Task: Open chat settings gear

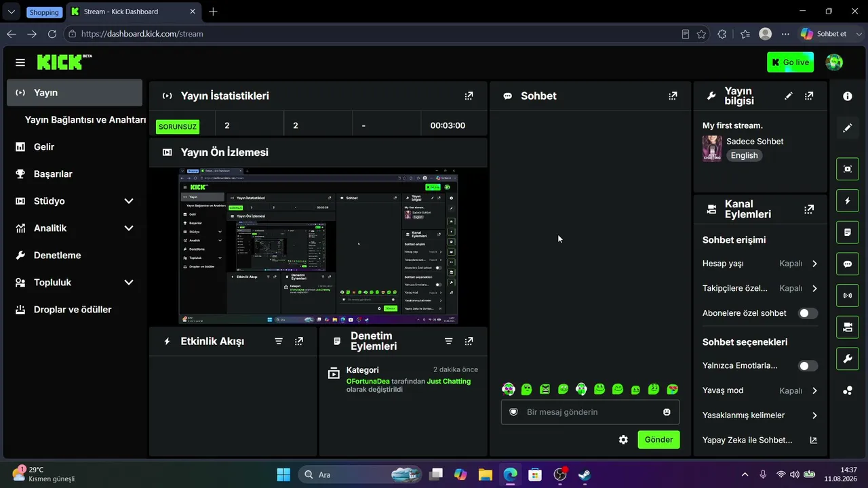Action: [x=623, y=440]
